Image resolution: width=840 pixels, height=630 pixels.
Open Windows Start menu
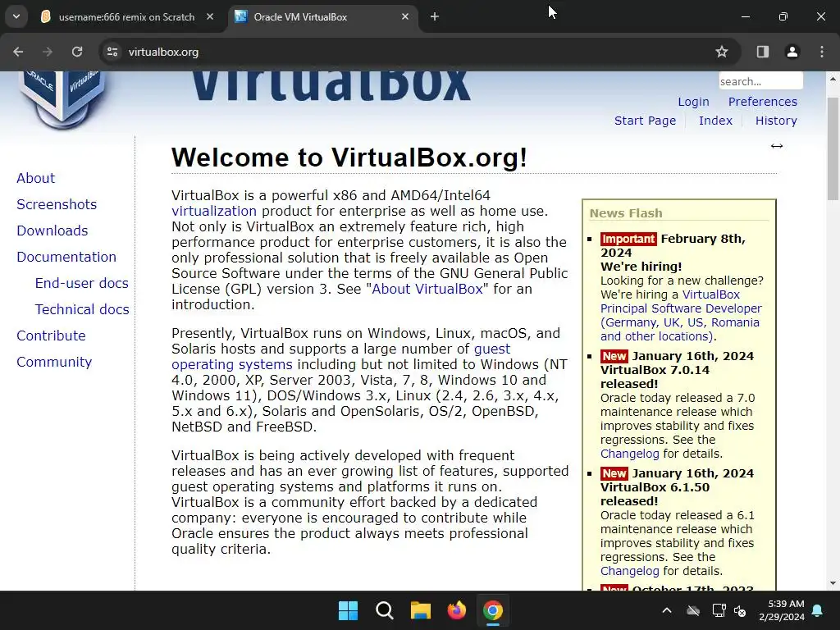point(348,610)
